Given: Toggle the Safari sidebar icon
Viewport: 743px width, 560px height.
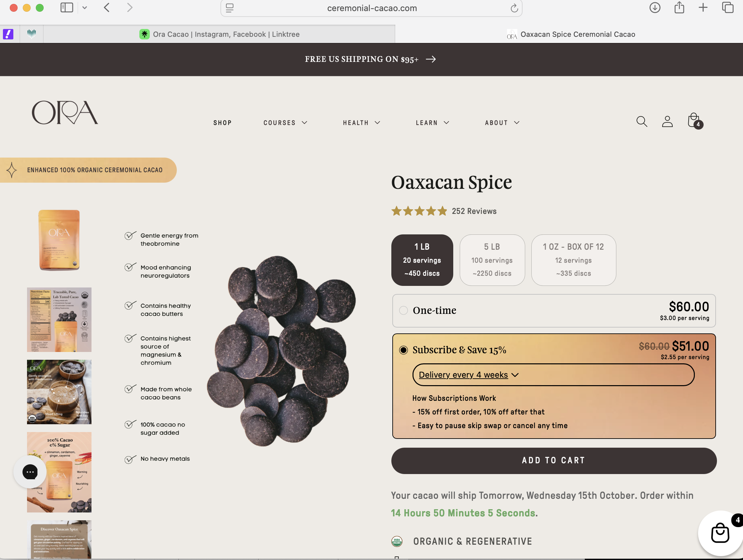Looking at the screenshot, I should tap(66, 8).
